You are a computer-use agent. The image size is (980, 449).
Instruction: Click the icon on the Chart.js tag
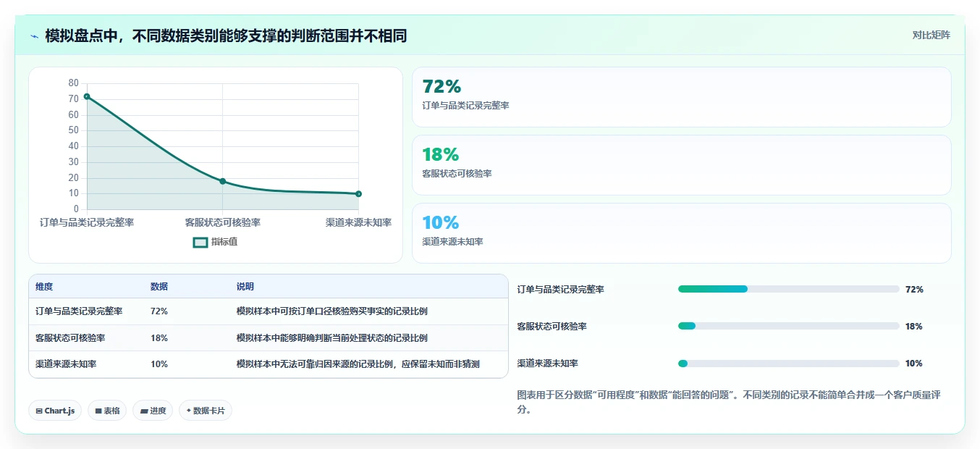[39, 411]
